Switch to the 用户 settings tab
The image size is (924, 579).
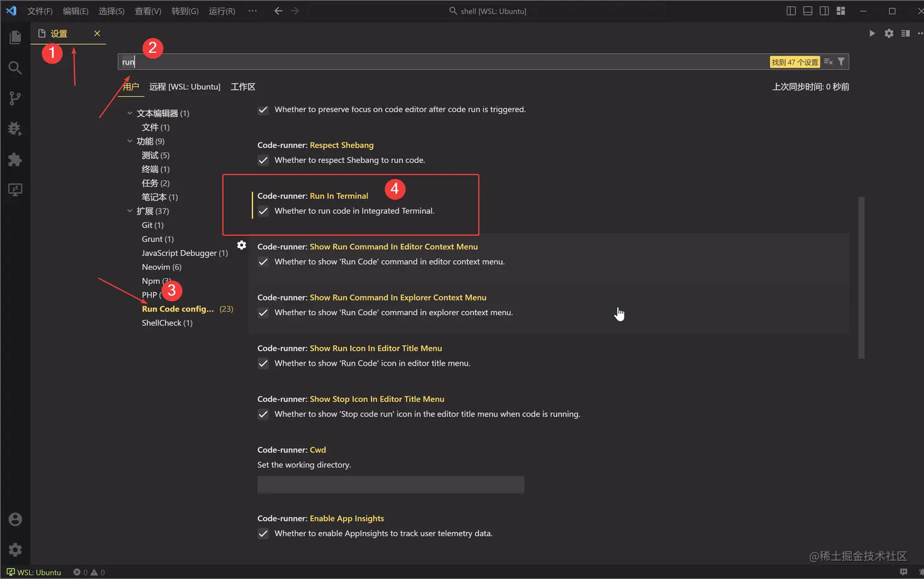click(131, 87)
